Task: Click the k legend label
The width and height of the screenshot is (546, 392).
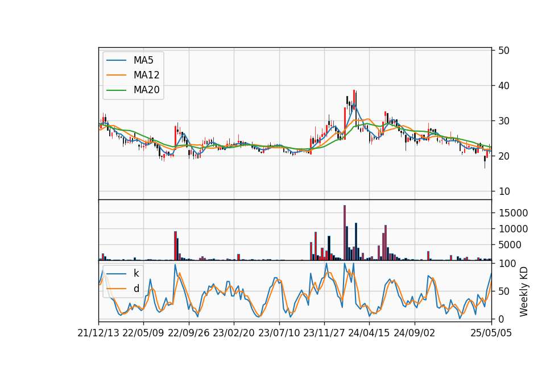Action: (136, 273)
